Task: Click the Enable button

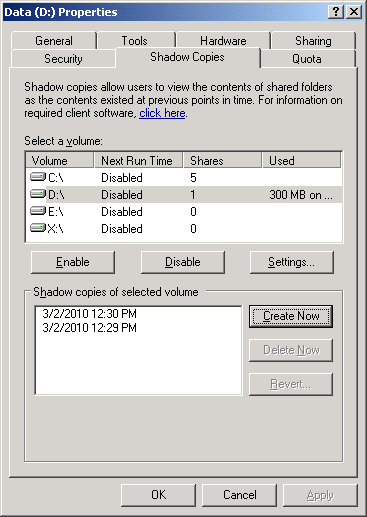Action: (x=73, y=262)
